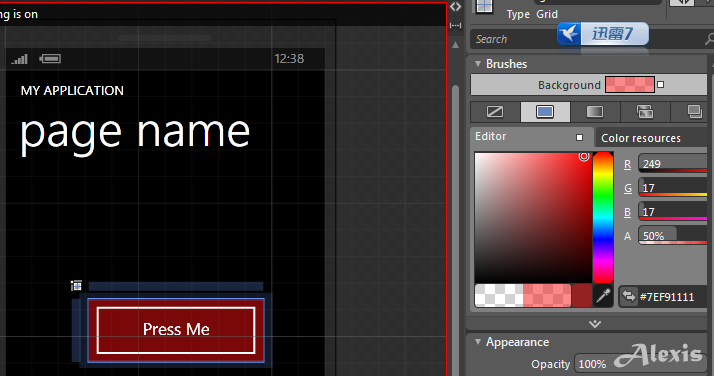714x376 pixels.
Task: Click the grid layout icon beside the button
Action: [76, 285]
